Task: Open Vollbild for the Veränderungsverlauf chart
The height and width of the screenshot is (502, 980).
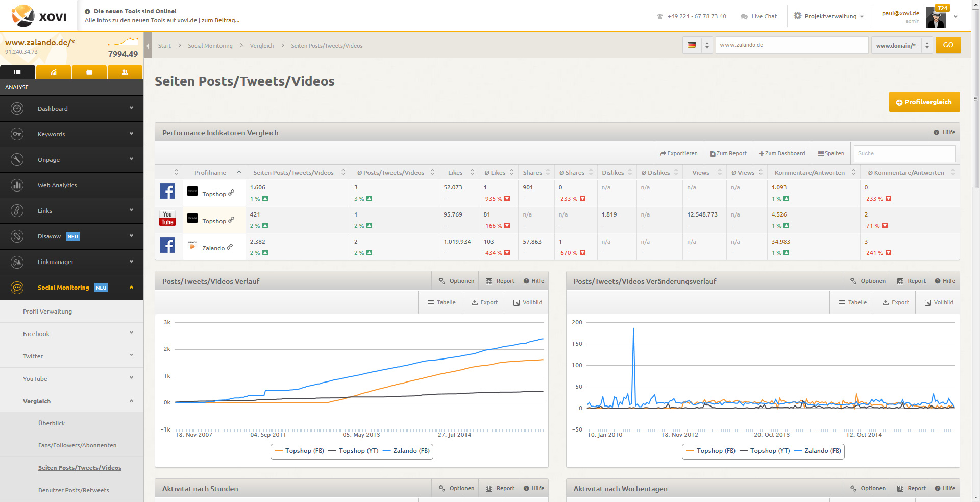Action: (x=939, y=302)
